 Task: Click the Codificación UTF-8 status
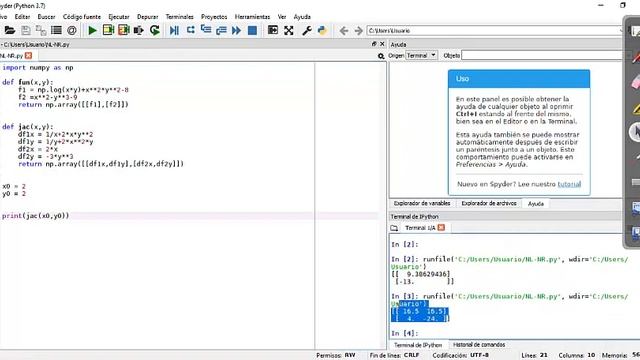click(x=460, y=356)
